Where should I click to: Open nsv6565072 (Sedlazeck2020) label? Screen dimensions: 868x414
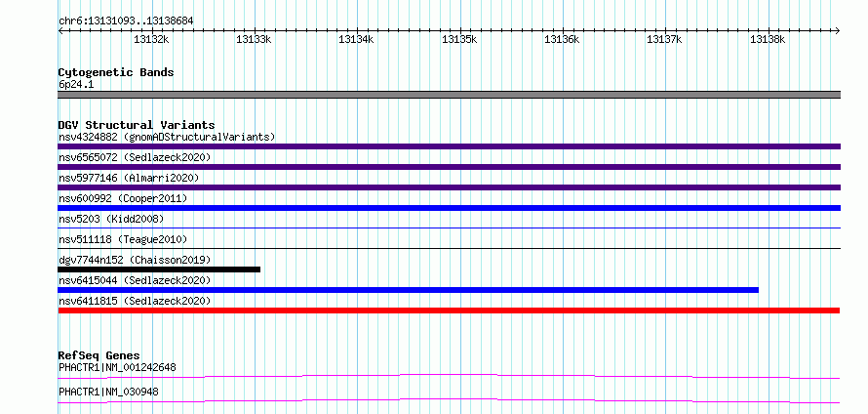135,157
